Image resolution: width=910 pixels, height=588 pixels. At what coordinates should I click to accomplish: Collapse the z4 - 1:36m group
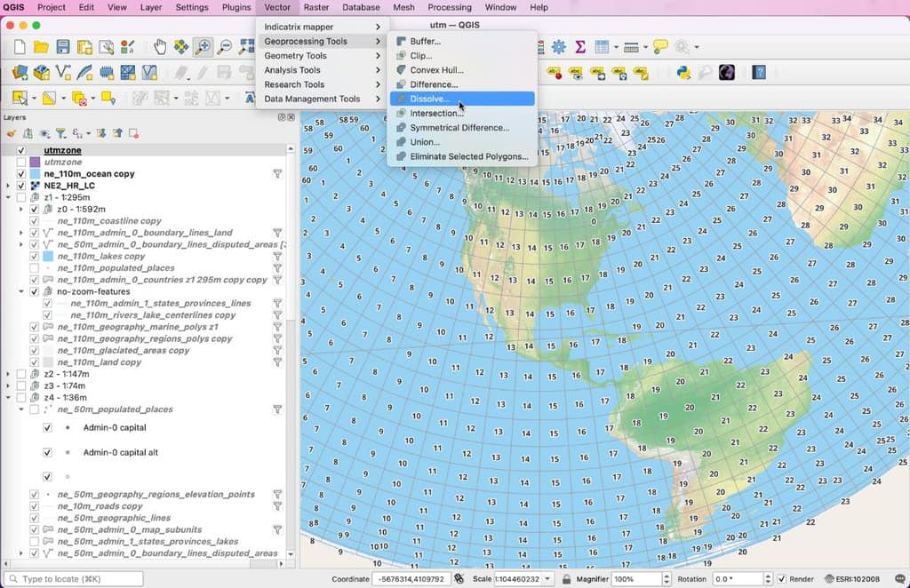[8, 398]
